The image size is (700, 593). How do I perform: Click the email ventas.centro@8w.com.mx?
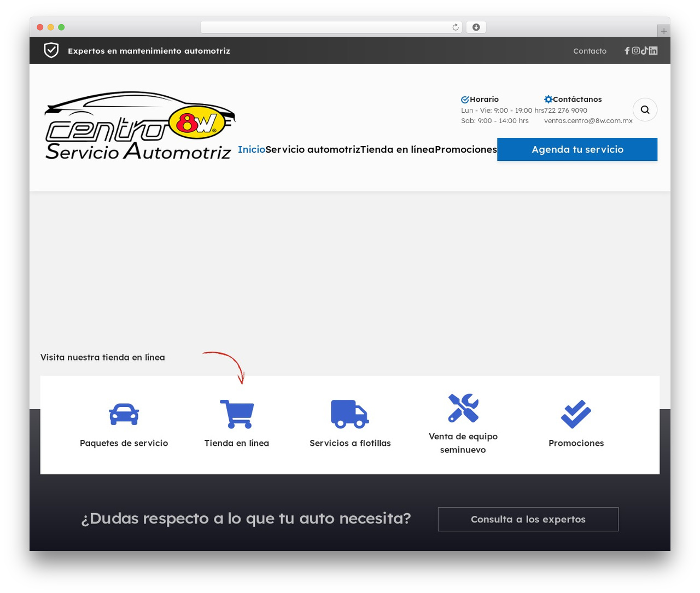point(588,121)
